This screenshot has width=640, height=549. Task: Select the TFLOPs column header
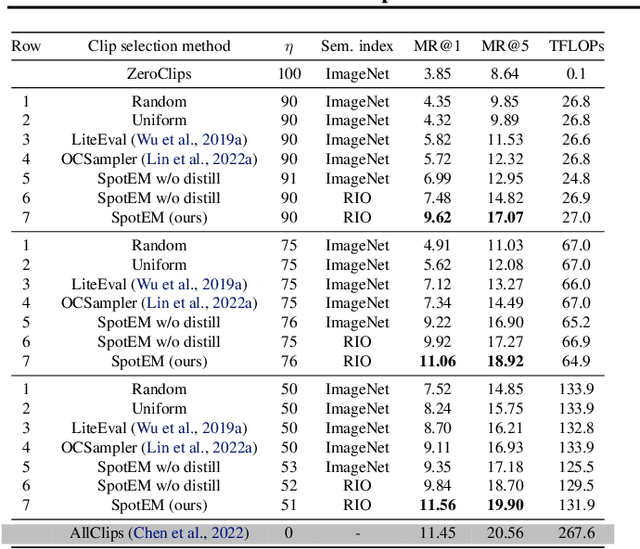click(576, 46)
